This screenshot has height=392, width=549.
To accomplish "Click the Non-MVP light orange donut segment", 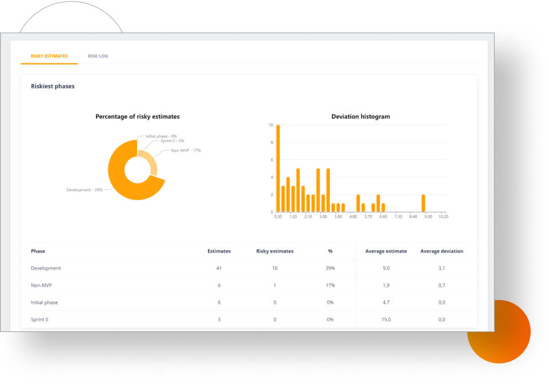I will point(150,162).
